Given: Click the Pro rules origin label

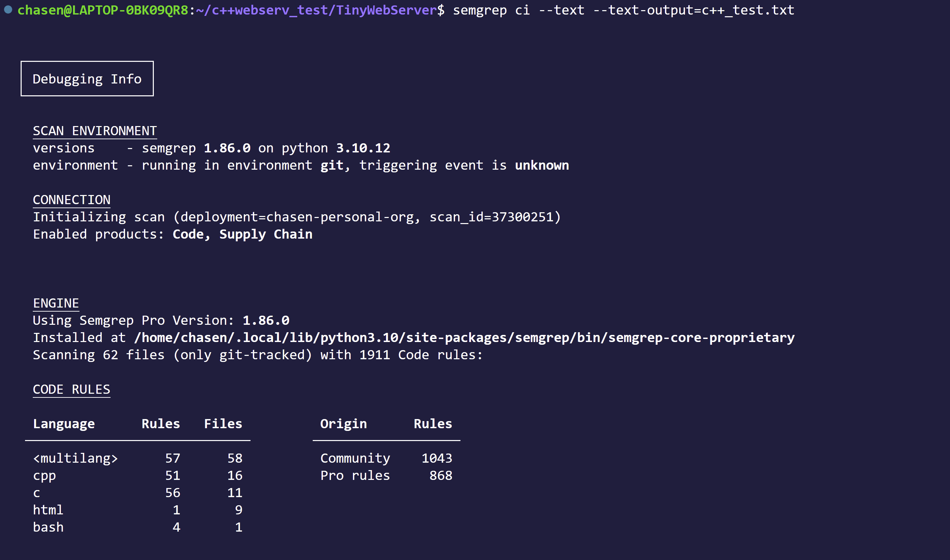Looking at the screenshot, I should 355,476.
